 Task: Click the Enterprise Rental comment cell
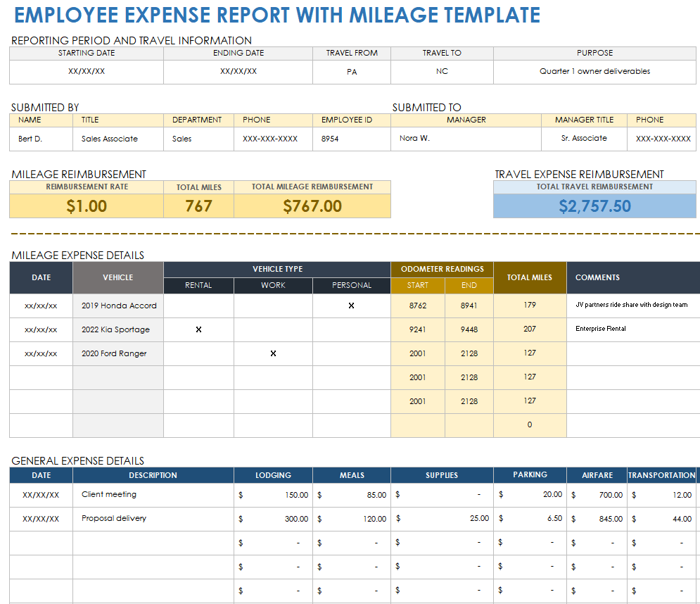pos(600,329)
